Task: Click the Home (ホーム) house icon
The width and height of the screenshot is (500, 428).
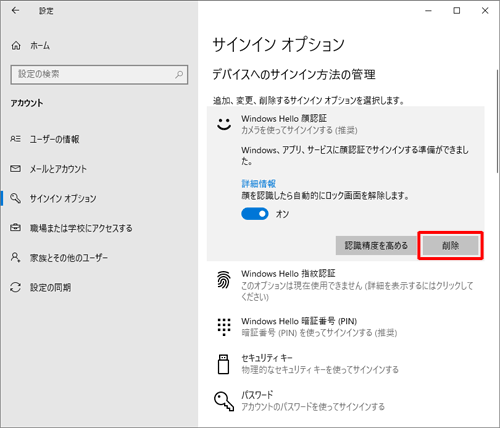Action: (x=16, y=45)
